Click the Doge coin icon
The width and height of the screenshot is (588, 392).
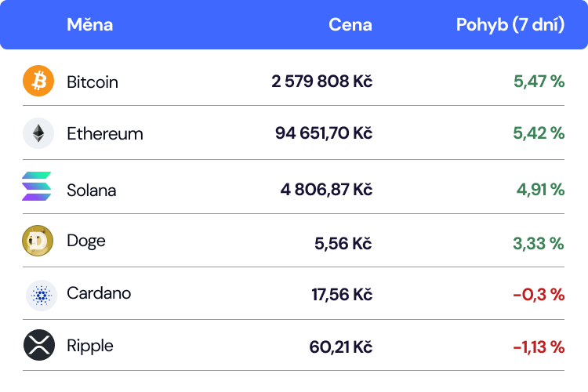[x=38, y=241]
